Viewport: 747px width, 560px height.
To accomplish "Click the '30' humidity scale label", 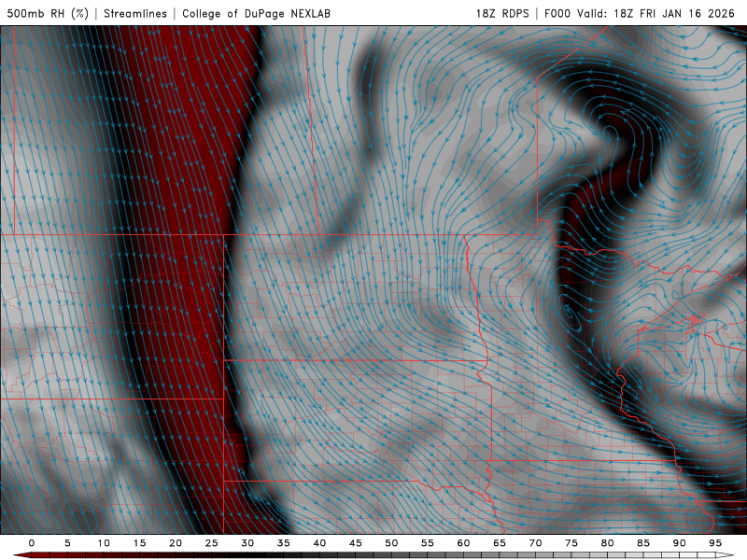I will [x=247, y=543].
